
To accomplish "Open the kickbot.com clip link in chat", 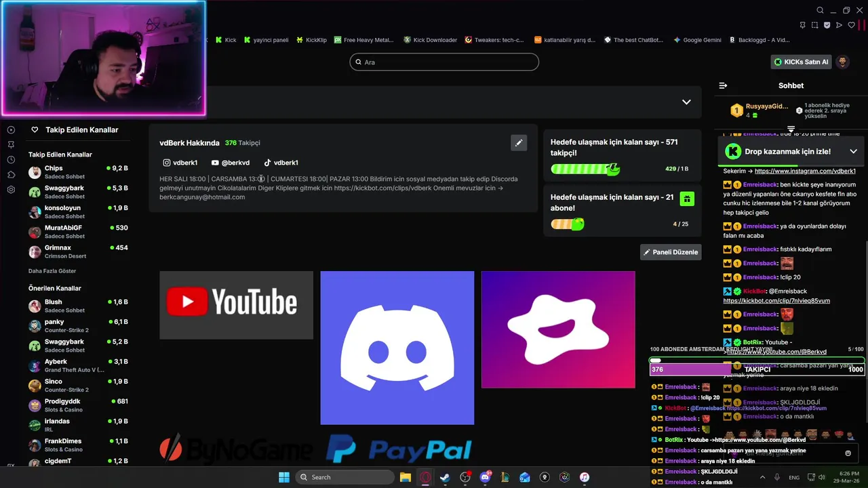I will 776,300.
